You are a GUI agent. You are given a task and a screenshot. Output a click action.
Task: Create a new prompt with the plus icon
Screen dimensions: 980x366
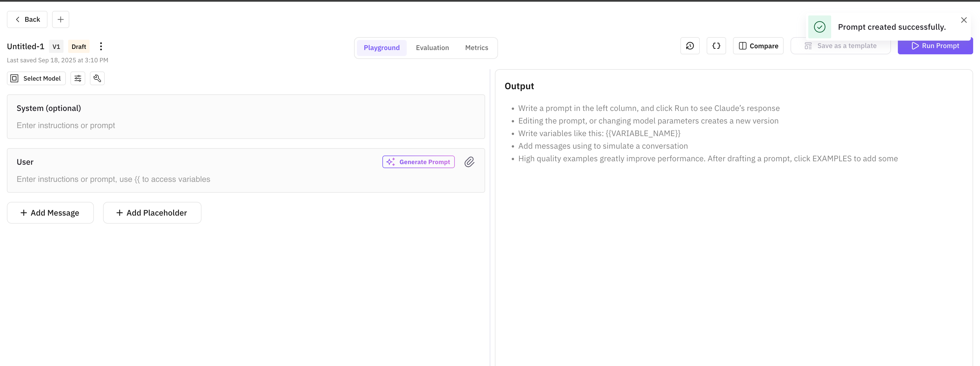coord(60,19)
